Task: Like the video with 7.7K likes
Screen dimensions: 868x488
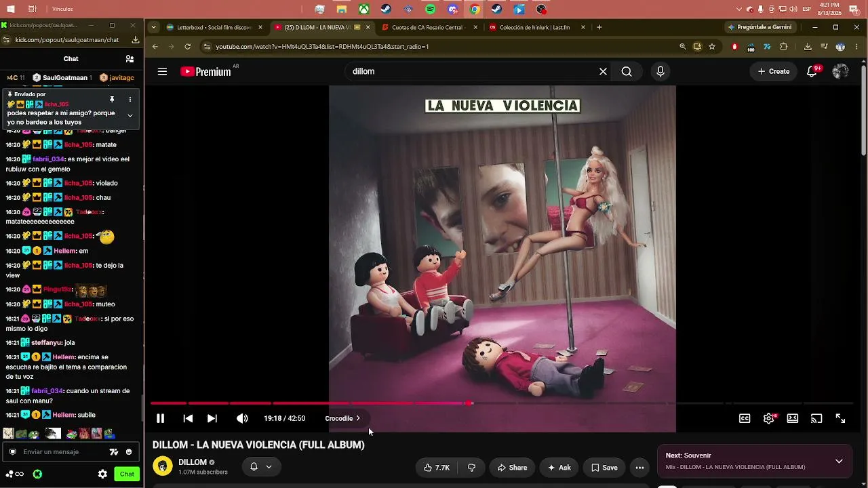Action: point(437,468)
